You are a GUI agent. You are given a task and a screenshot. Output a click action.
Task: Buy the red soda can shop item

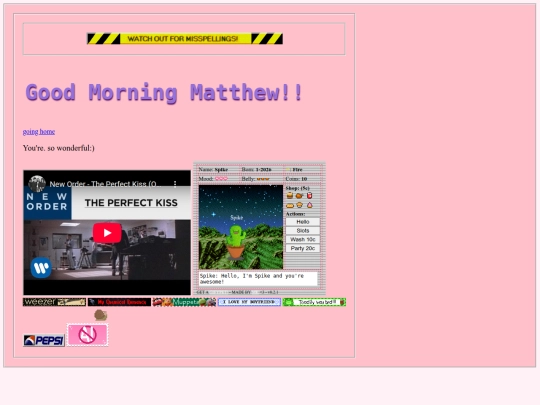point(309,196)
